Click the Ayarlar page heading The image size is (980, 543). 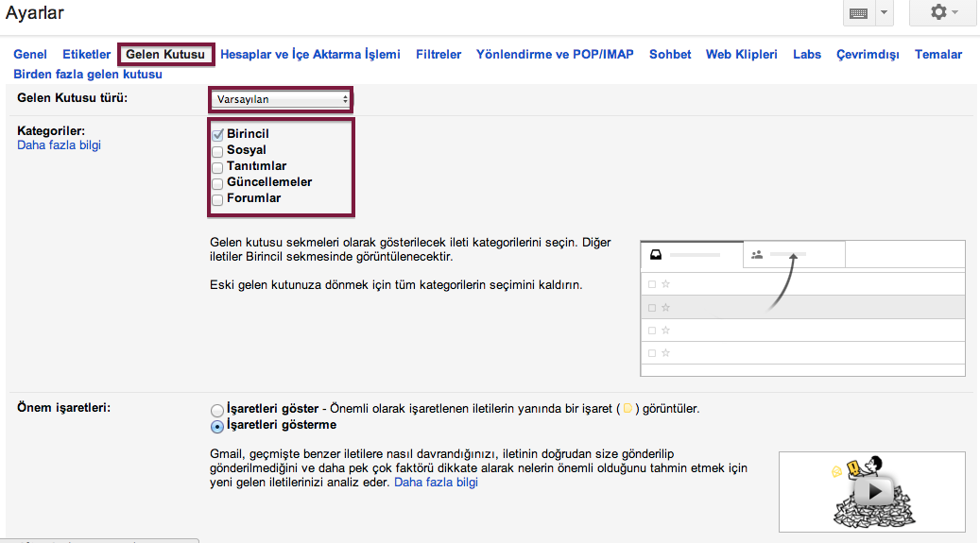(35, 12)
